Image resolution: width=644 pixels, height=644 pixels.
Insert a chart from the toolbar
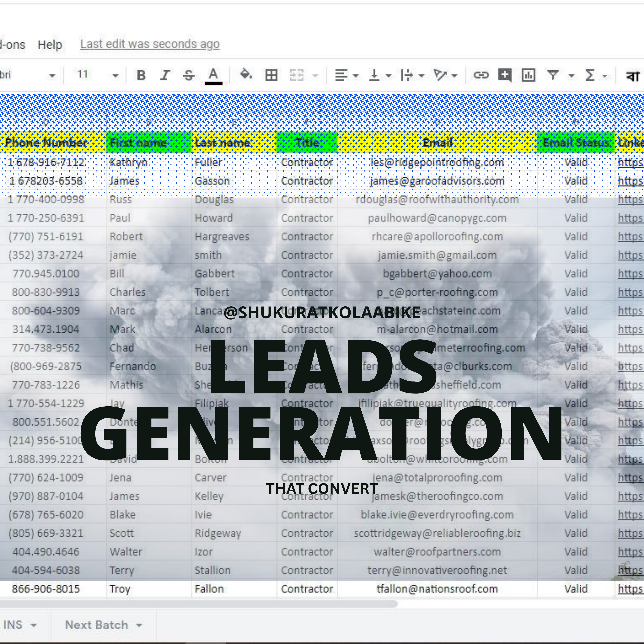pos(528,75)
